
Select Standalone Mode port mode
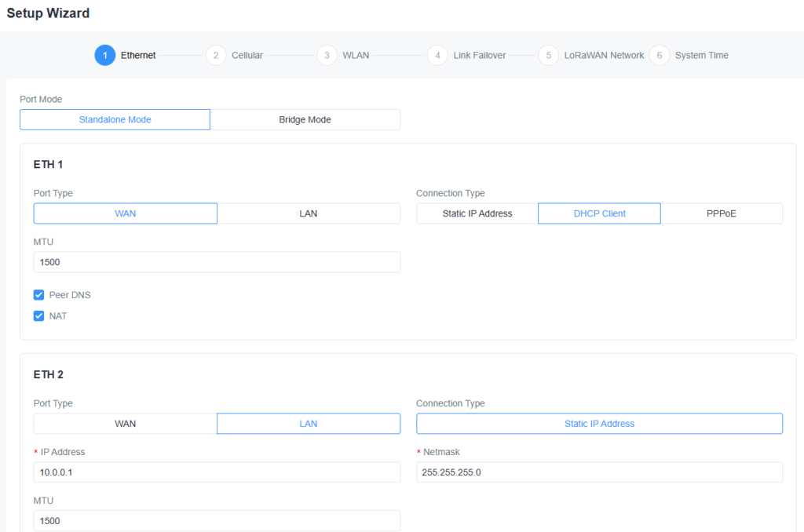pyautogui.click(x=115, y=119)
